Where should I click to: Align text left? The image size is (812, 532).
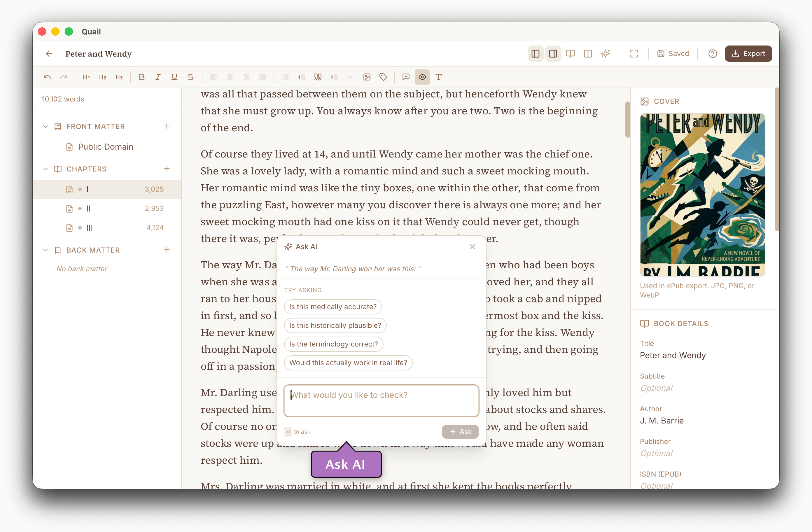click(213, 77)
